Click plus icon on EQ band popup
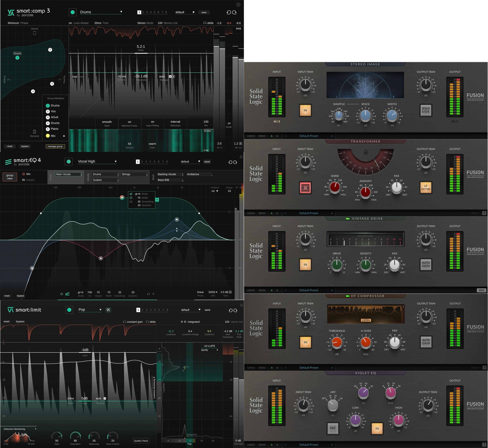This screenshot has width=488, height=448. [157, 200]
